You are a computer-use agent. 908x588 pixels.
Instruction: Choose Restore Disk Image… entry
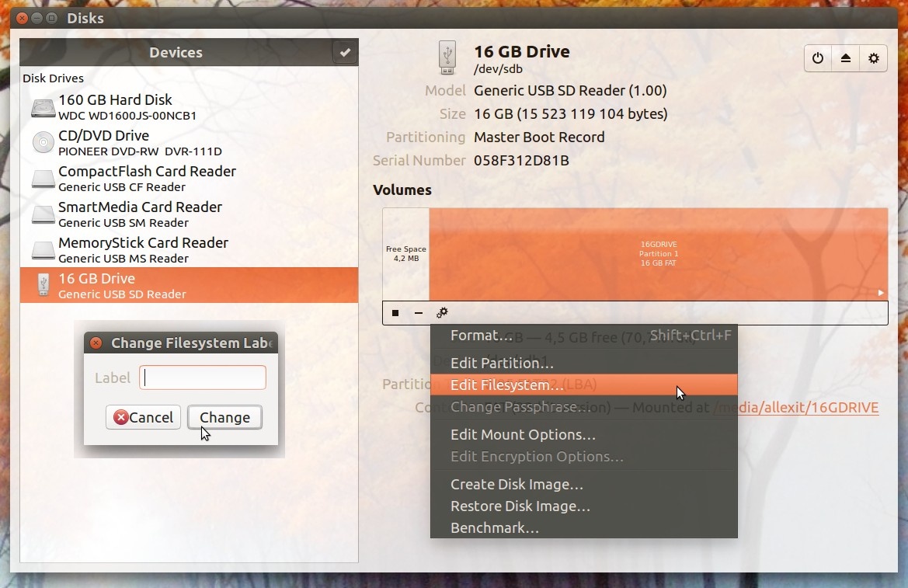[x=584, y=506]
